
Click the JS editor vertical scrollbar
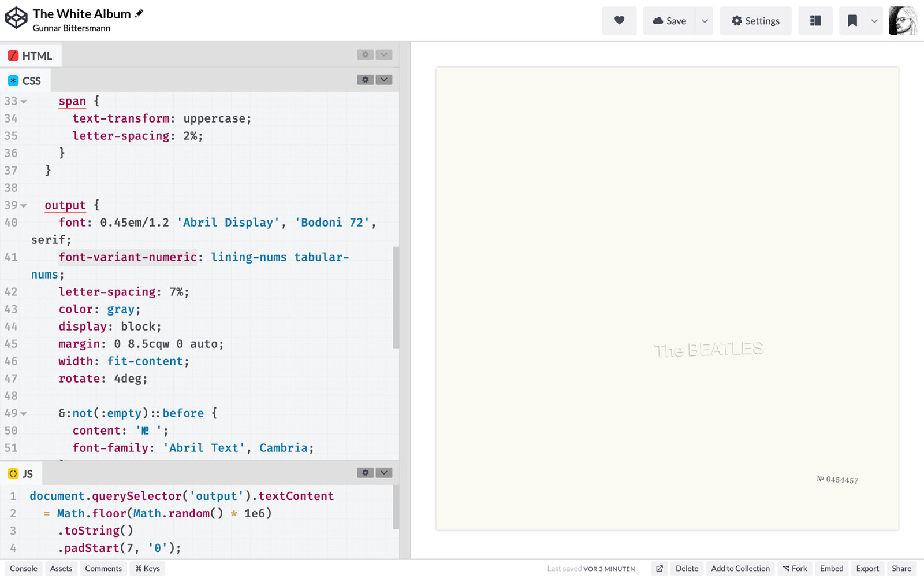click(396, 507)
